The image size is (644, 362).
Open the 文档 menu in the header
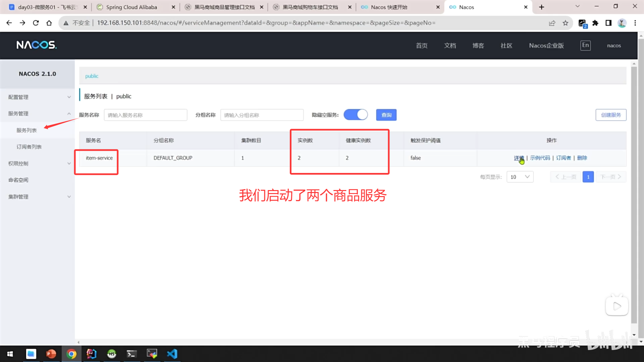pos(450,46)
